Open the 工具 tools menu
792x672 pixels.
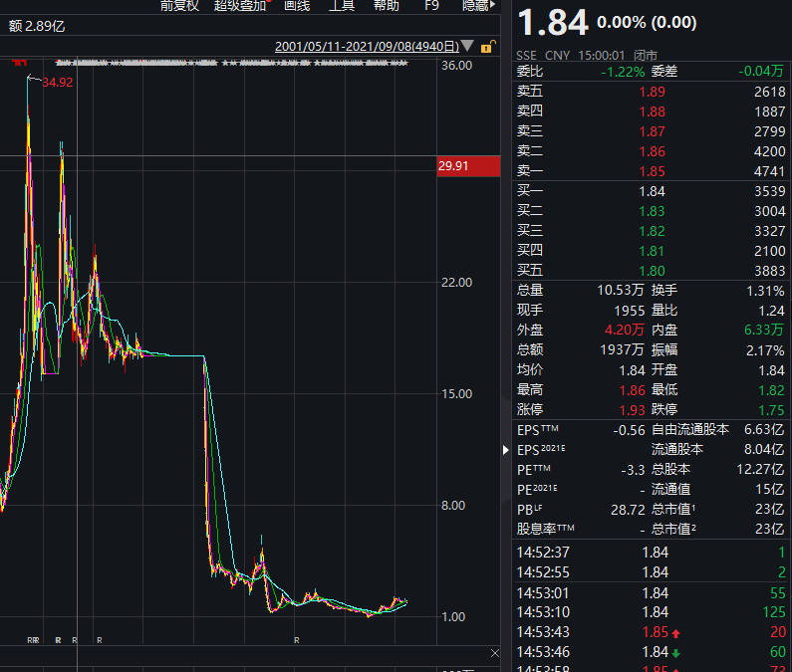[x=342, y=6]
